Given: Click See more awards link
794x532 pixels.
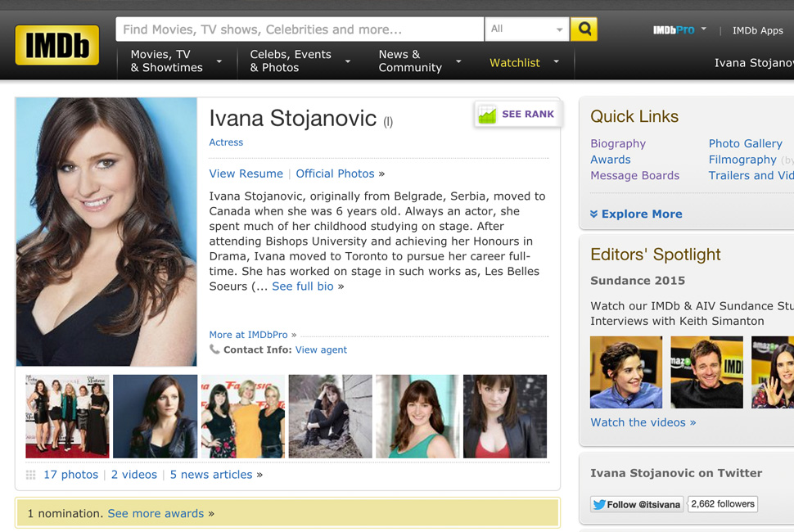Looking at the screenshot, I should coord(156,514).
